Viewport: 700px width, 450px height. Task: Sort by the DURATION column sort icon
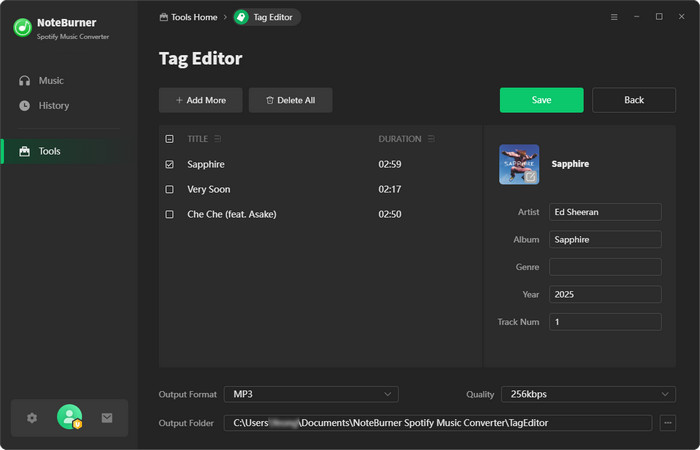pyautogui.click(x=431, y=139)
